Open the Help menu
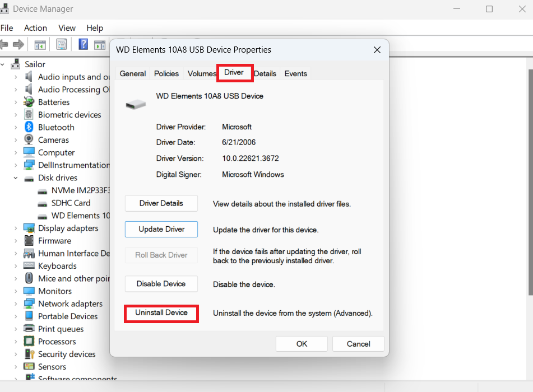The image size is (533, 392). point(95,28)
